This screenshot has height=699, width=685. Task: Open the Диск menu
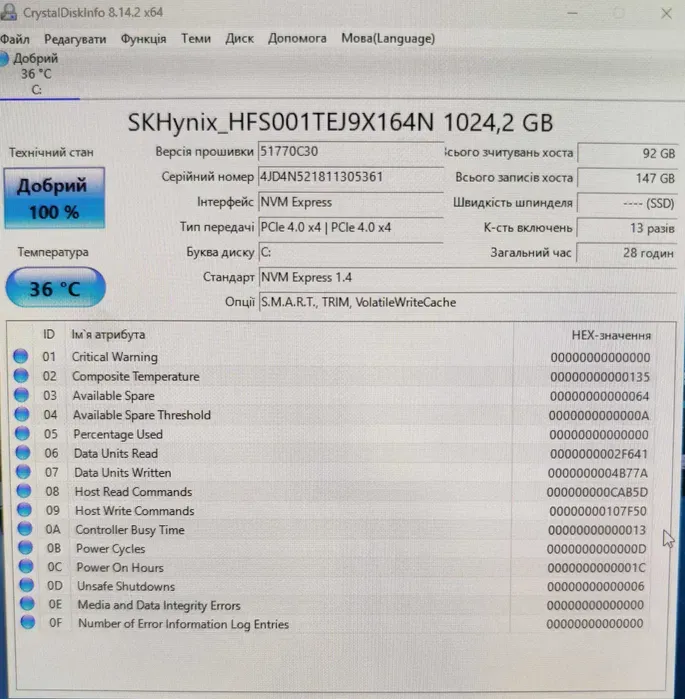coord(239,38)
